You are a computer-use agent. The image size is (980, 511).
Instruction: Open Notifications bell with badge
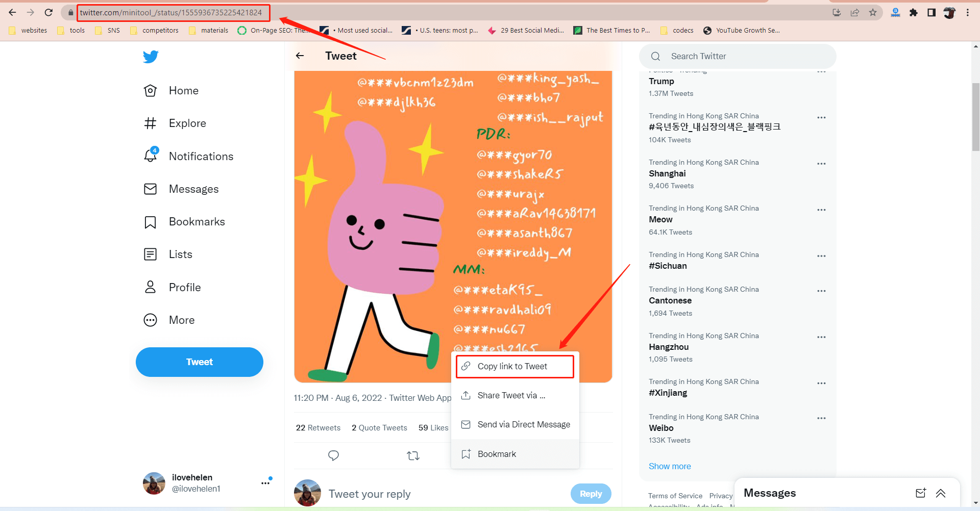tap(151, 155)
